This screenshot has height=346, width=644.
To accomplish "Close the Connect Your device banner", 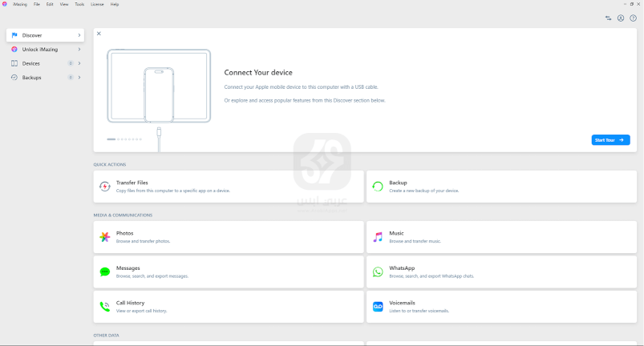I will 99,34.
